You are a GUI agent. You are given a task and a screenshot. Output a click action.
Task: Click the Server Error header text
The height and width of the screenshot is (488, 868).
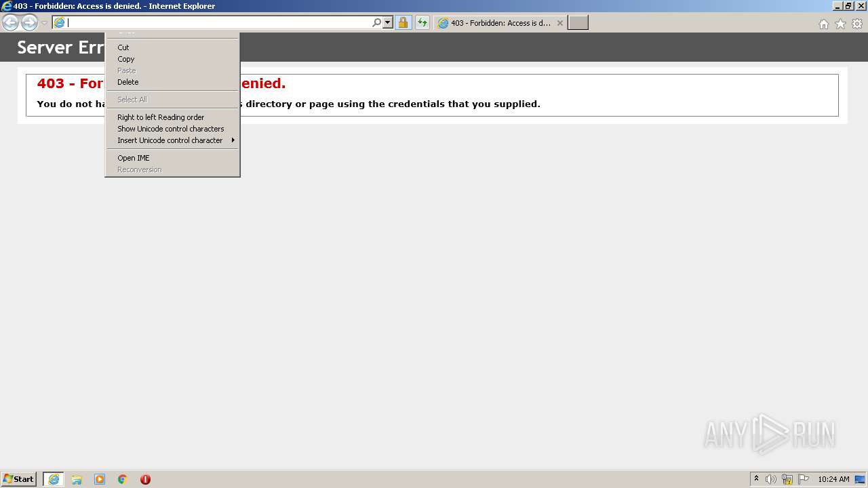pyautogui.click(x=60, y=47)
